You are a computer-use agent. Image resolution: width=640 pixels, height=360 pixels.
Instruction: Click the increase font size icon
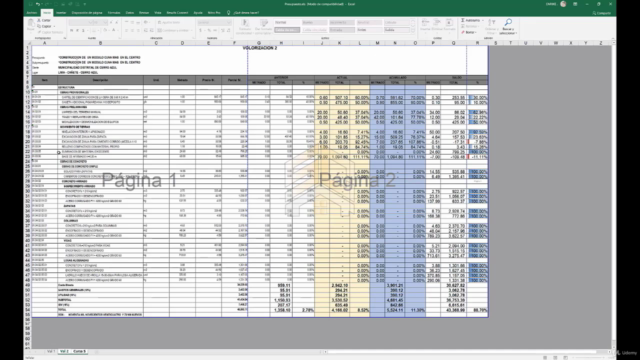pyautogui.click(x=111, y=22)
